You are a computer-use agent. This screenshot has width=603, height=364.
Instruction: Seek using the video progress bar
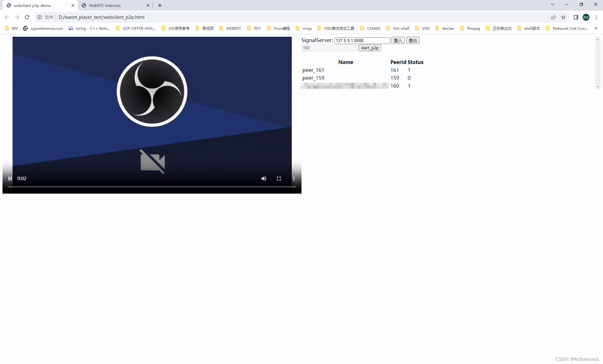152,187
